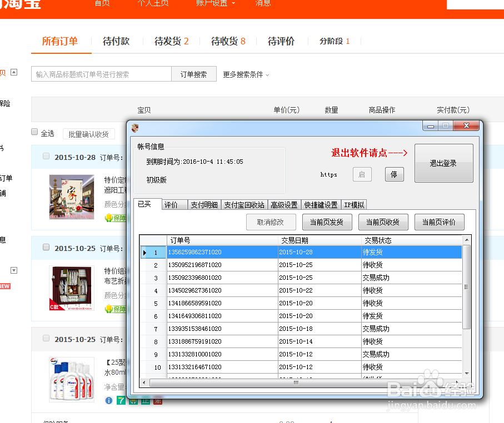Click the blue info icon under lotion product
The width and height of the screenshot is (504, 423).
point(109,400)
